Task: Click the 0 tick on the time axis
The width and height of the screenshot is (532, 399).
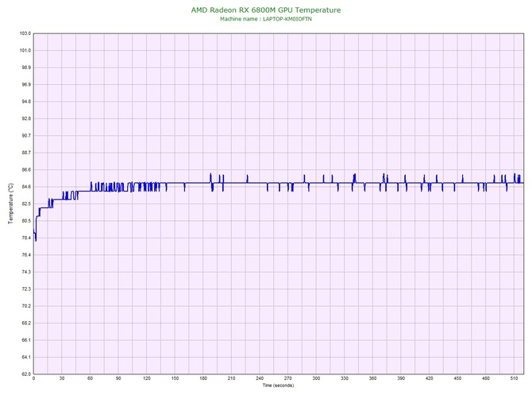Action: tap(33, 378)
